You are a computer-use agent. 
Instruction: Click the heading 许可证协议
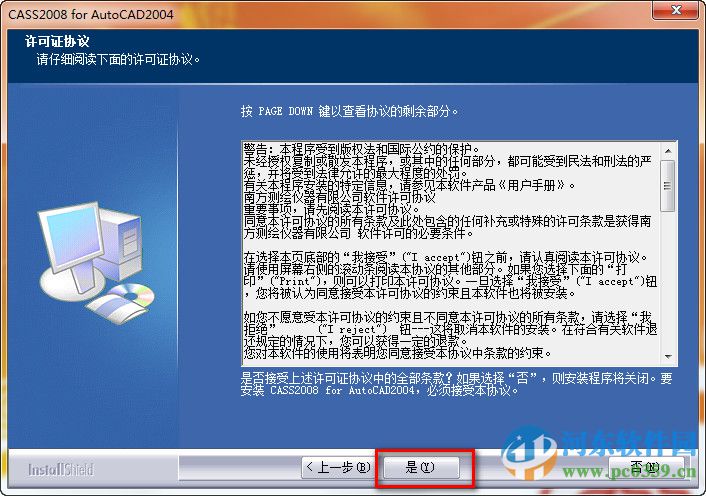(57, 41)
